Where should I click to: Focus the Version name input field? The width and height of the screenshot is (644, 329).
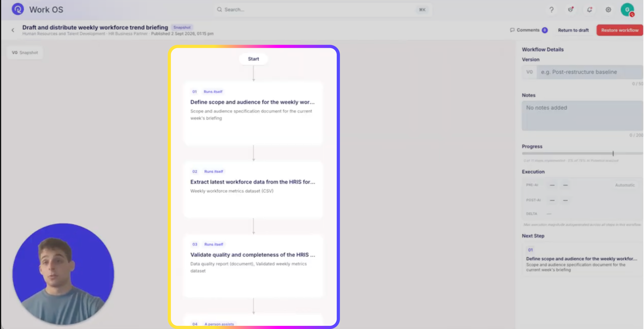coord(590,72)
